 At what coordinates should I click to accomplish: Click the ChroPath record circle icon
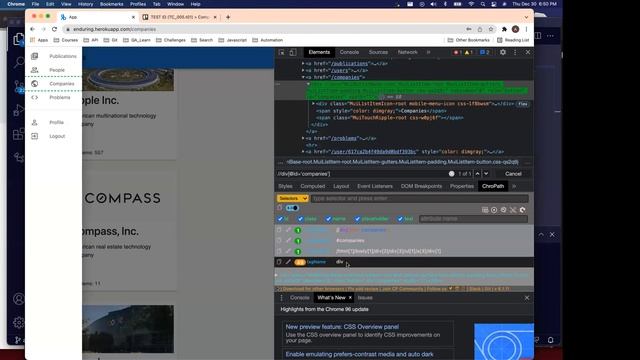coord(494,210)
